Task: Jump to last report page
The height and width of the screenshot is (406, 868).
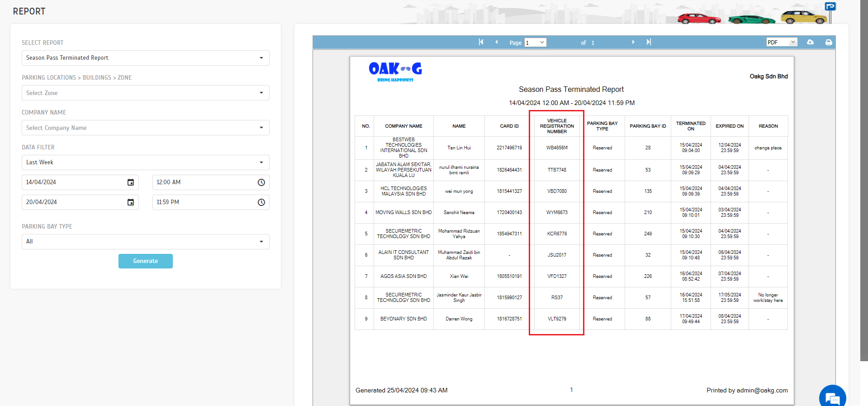Action: point(649,42)
